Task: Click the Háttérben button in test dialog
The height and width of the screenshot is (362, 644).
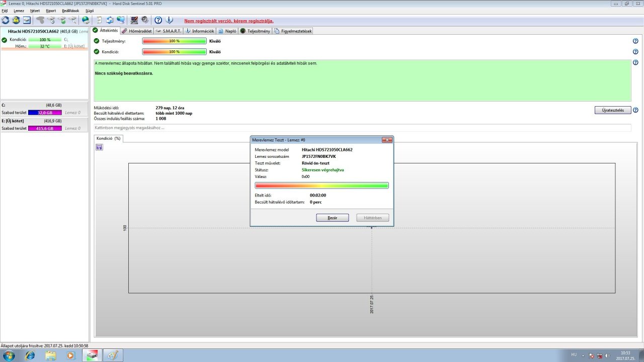Action: point(372,218)
